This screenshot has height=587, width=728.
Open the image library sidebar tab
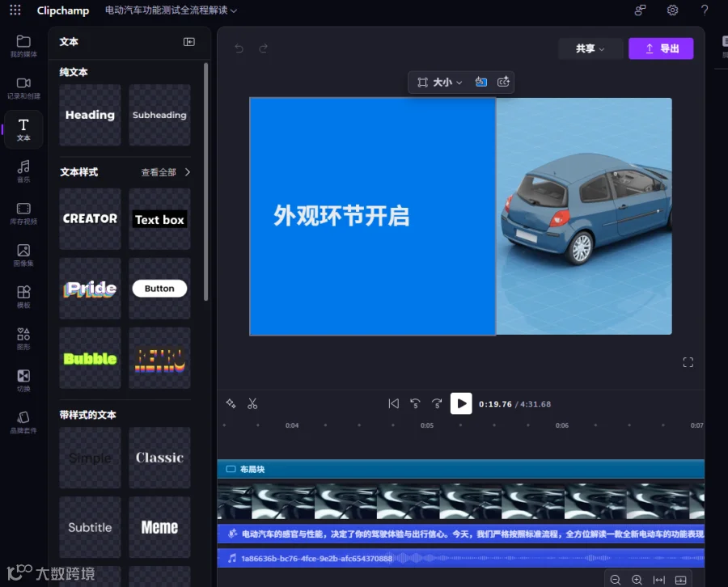click(23, 255)
